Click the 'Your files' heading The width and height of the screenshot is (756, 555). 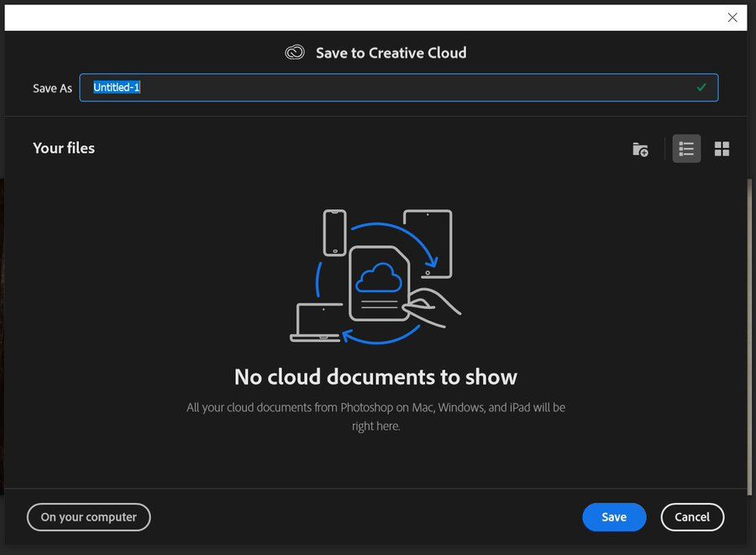pyautogui.click(x=64, y=148)
